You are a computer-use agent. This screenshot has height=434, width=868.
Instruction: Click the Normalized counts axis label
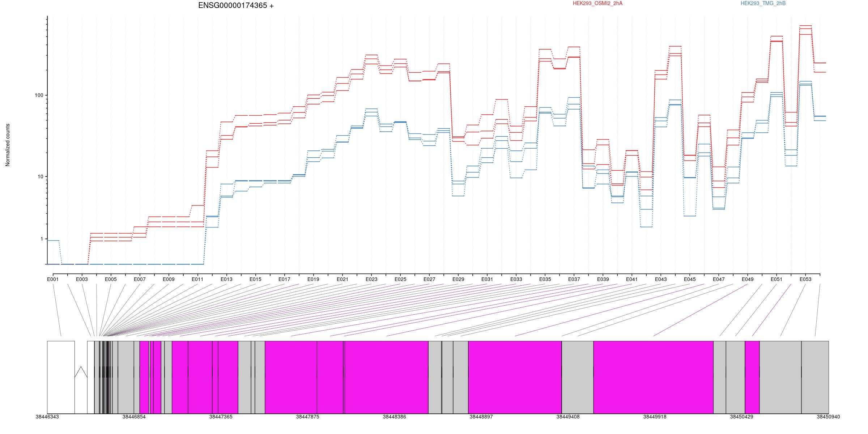pos(8,145)
